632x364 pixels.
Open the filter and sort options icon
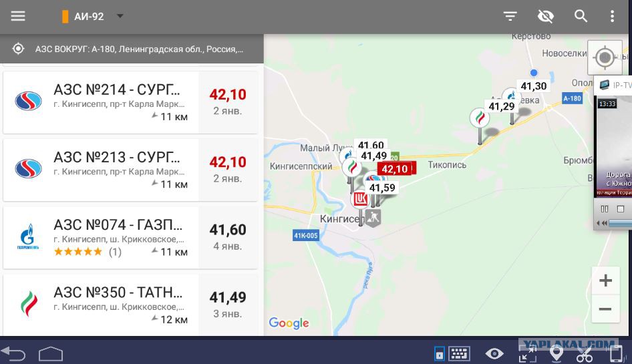(x=510, y=16)
